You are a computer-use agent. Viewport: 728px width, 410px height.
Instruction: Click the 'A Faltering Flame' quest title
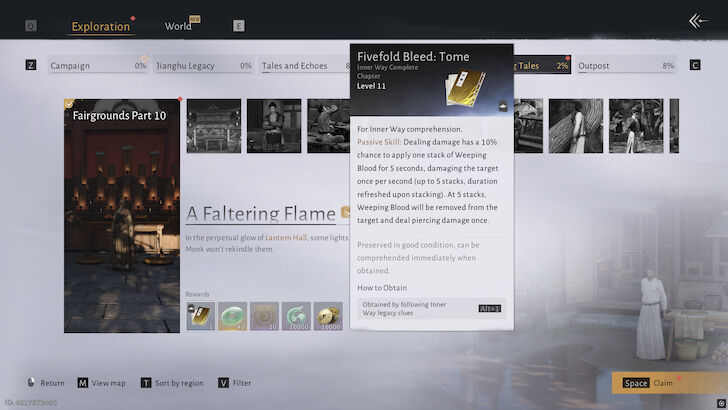(261, 214)
